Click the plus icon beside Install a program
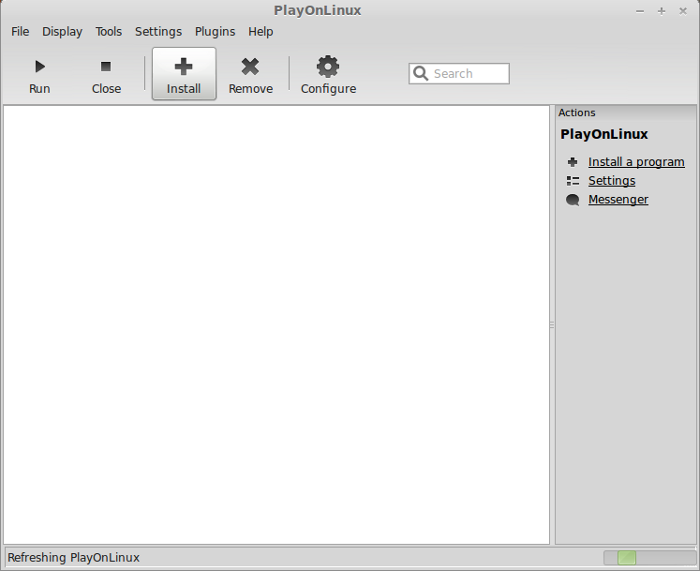Viewport: 700px width, 571px height. pyautogui.click(x=572, y=162)
